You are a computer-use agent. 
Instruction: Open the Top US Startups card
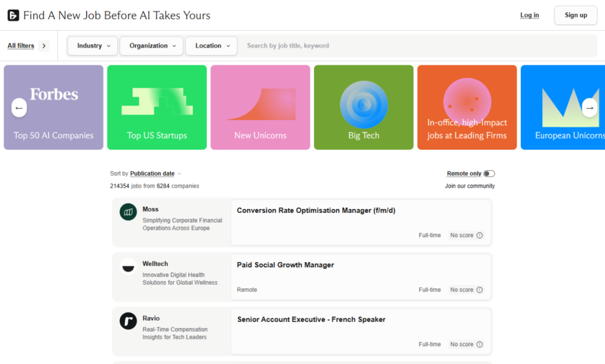pos(157,107)
